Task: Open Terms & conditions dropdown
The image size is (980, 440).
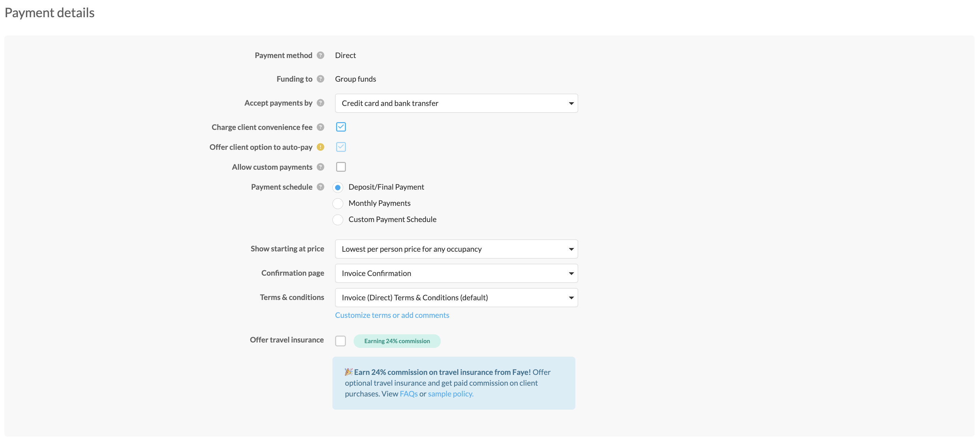Action: click(x=456, y=298)
